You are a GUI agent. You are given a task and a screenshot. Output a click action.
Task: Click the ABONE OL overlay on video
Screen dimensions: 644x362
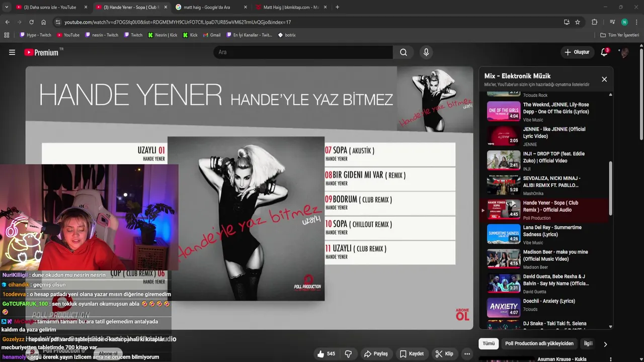[462, 314]
